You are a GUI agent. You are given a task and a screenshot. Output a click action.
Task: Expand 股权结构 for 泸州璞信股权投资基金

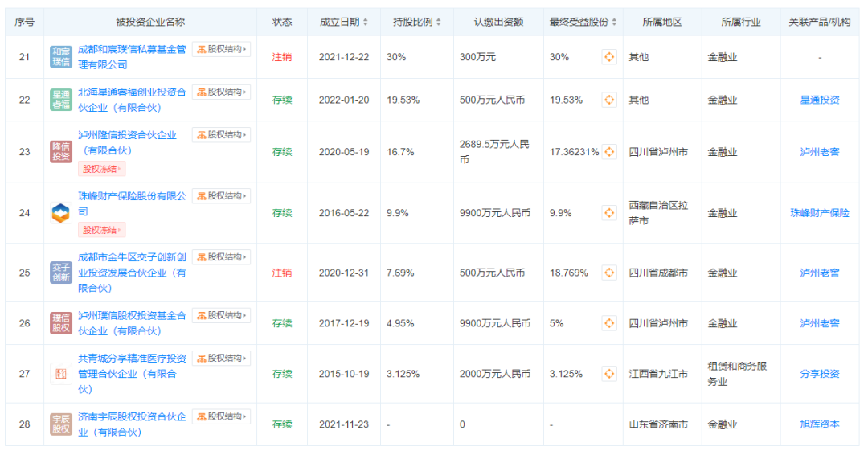(x=221, y=316)
